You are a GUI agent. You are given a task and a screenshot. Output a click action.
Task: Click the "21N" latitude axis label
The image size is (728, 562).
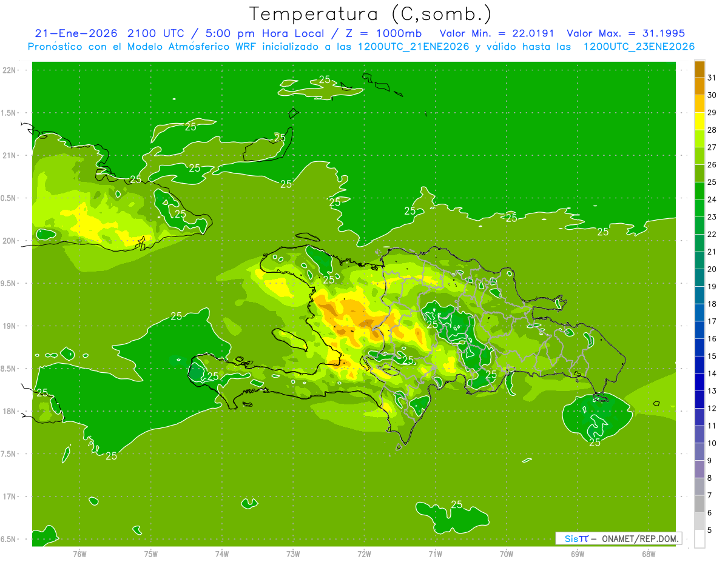8,155
